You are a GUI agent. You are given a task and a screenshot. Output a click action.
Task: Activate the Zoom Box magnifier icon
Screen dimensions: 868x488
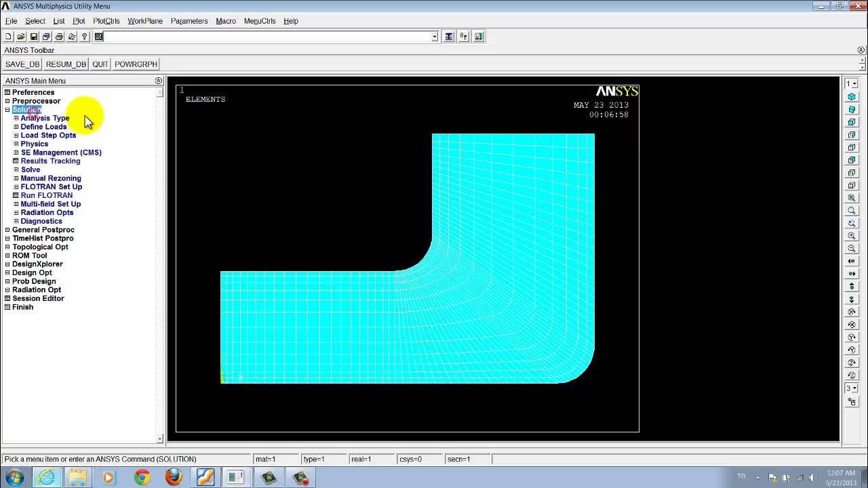(852, 211)
